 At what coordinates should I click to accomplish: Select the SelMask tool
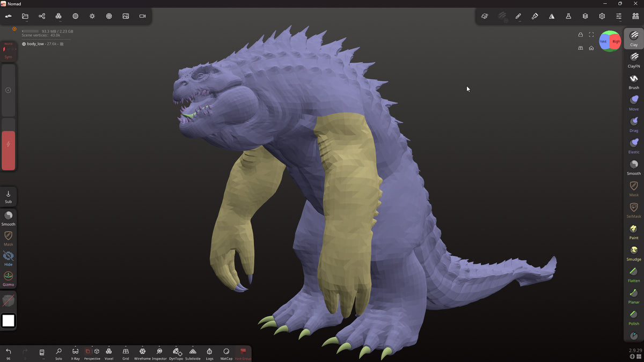tap(634, 210)
